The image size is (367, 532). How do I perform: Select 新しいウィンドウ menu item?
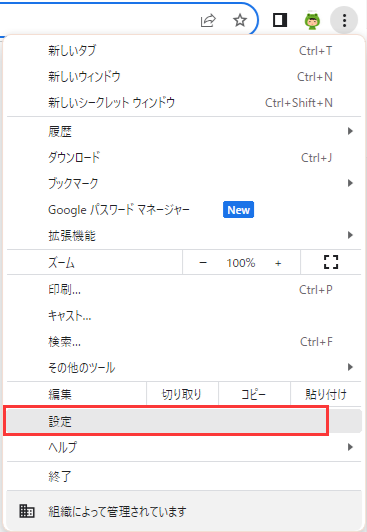(x=184, y=77)
